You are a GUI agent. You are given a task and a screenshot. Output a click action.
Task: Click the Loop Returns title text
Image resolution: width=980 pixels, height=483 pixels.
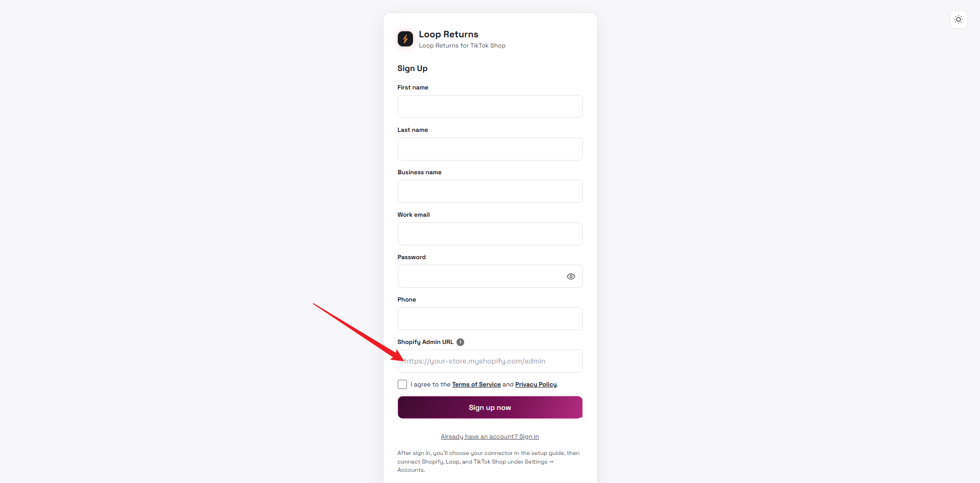point(448,34)
